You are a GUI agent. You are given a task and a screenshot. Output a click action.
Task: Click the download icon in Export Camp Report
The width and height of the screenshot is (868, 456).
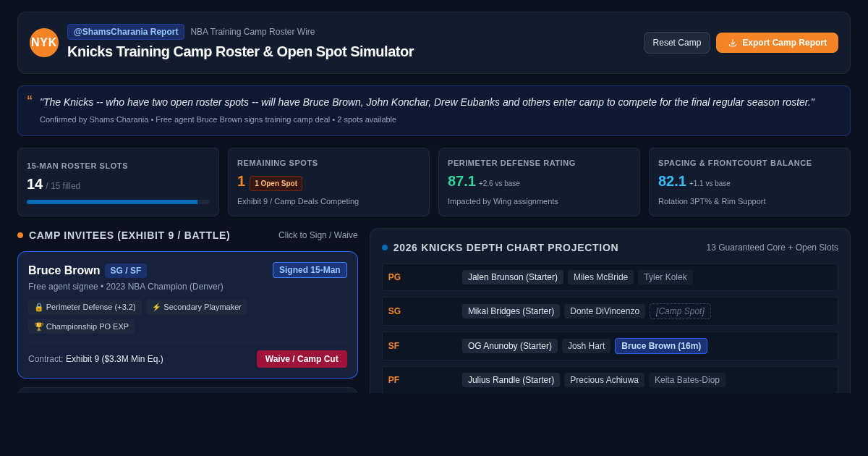(x=733, y=43)
